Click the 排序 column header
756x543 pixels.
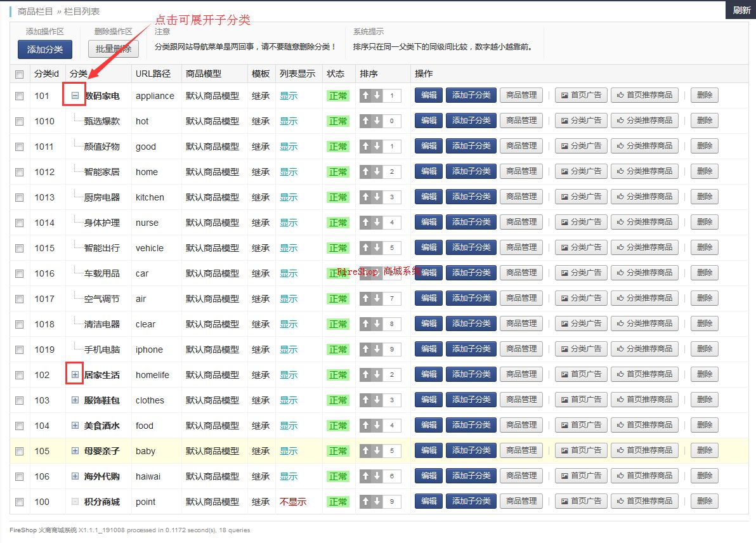tap(368, 74)
